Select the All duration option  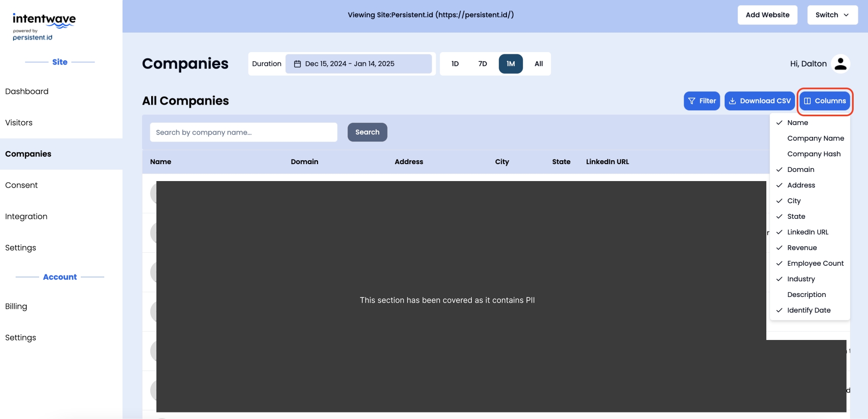tap(538, 64)
